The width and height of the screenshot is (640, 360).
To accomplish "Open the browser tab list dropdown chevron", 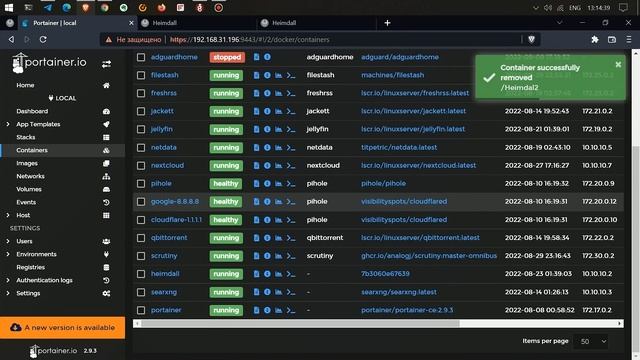I will point(559,23).
